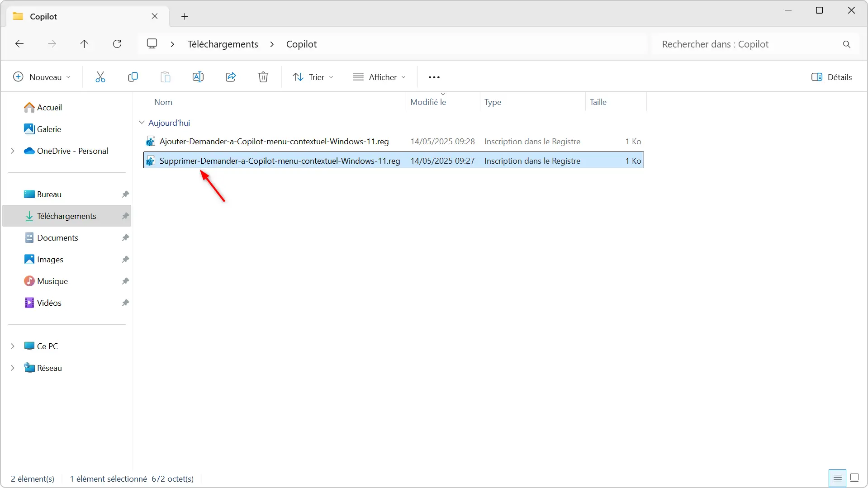The width and height of the screenshot is (868, 488).
Task: Click pin icon next to Vidéos
Action: point(125,303)
